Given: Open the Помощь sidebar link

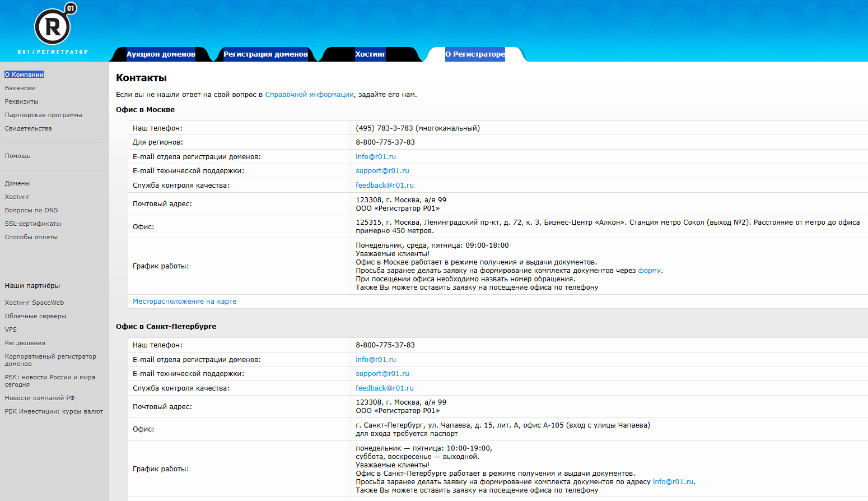Looking at the screenshot, I should (x=17, y=156).
